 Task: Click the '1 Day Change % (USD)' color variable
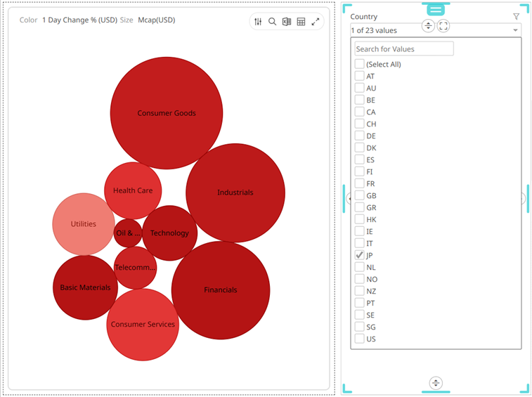pos(79,20)
